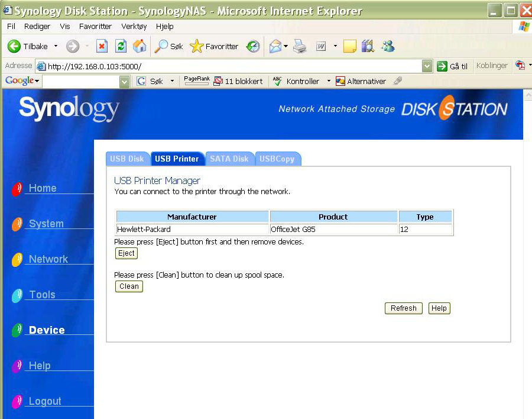Open System in the sidebar
The image size is (532, 419).
coord(47,224)
